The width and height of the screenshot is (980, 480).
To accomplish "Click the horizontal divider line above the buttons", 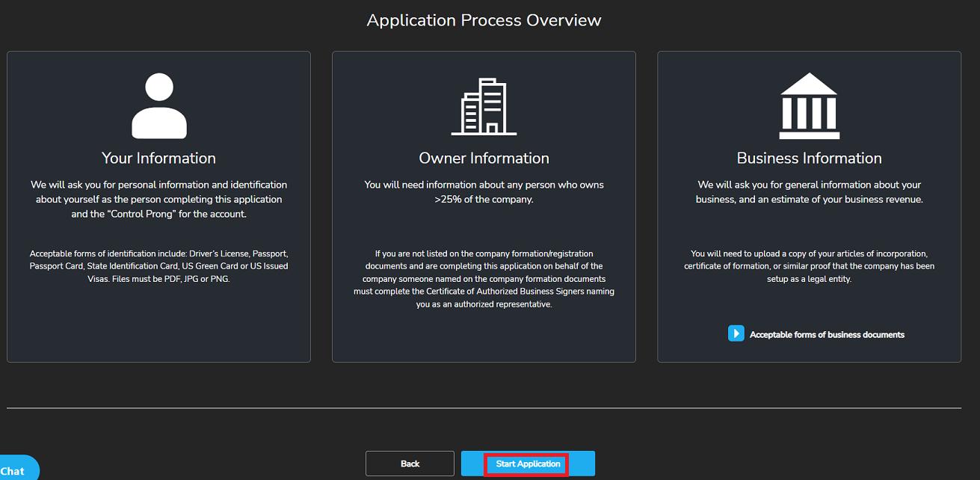I will tap(484, 408).
